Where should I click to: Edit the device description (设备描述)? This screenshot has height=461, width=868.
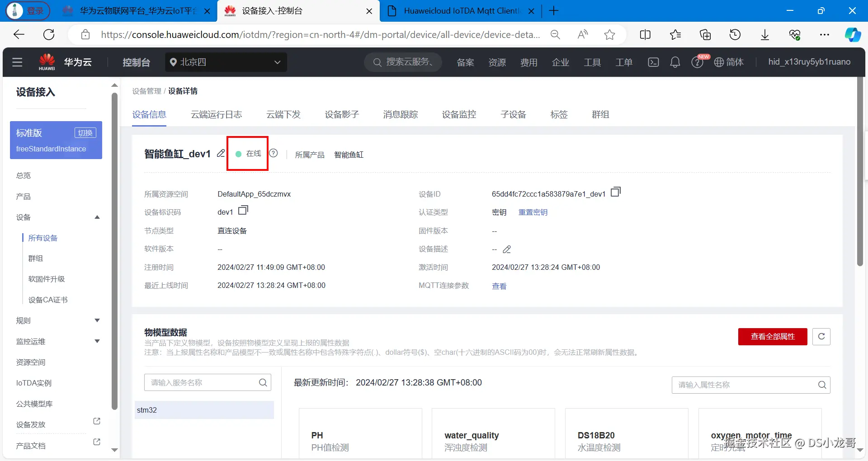coord(507,249)
